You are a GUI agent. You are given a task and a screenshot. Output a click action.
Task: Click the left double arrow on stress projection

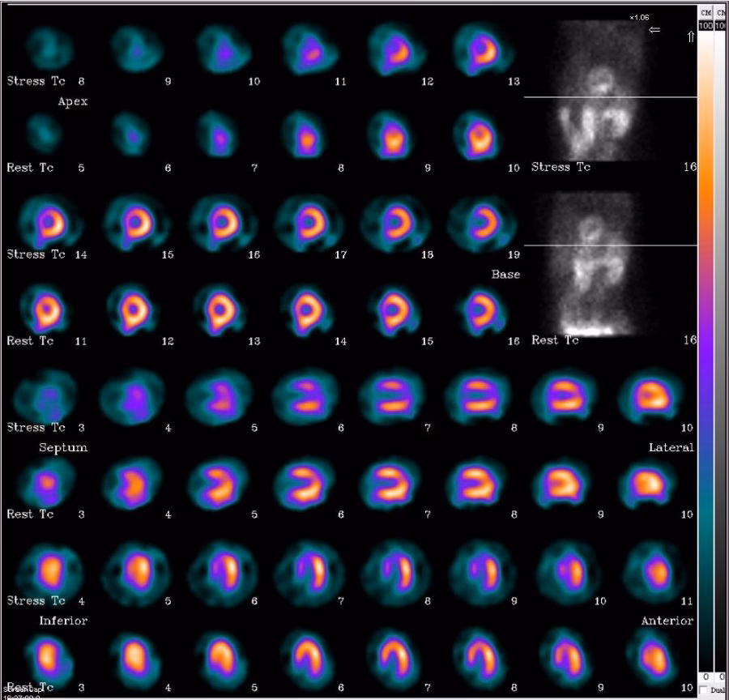(x=654, y=30)
